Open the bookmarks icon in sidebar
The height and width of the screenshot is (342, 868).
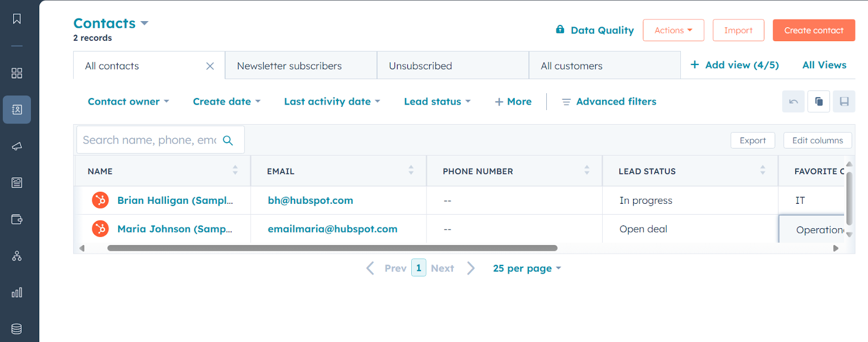click(17, 19)
